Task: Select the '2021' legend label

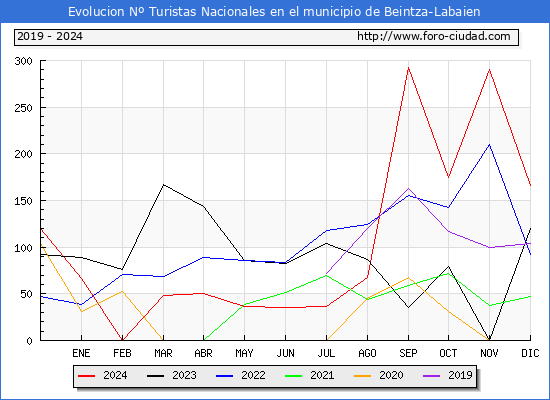Action: pyautogui.click(x=322, y=375)
